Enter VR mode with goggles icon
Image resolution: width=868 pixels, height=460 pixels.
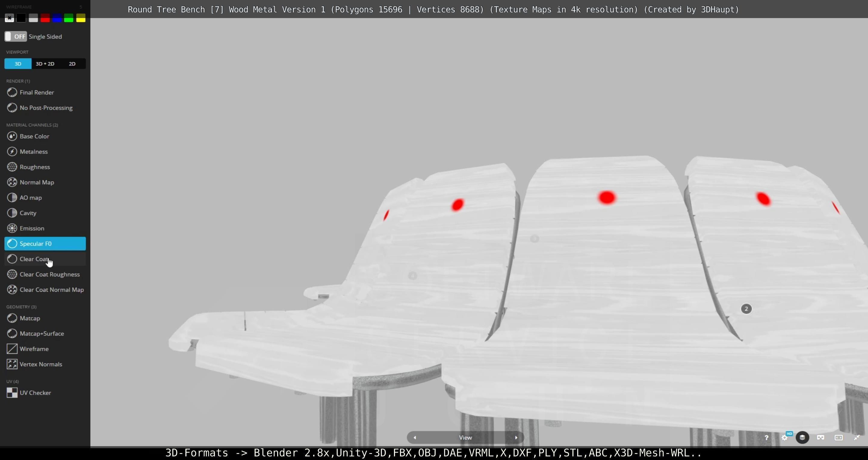tap(820, 437)
